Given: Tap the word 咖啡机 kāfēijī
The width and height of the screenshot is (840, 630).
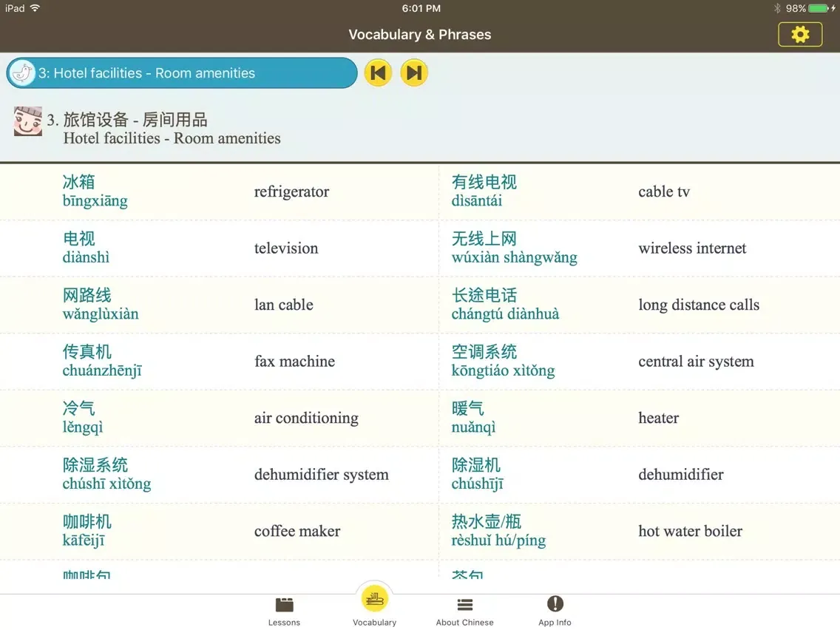Looking at the screenshot, I should [x=87, y=531].
